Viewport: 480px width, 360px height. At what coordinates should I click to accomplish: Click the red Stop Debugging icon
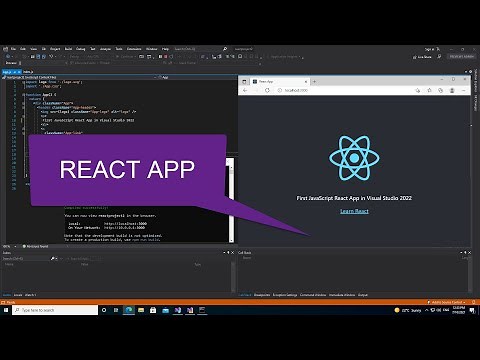pyautogui.click(x=165, y=57)
